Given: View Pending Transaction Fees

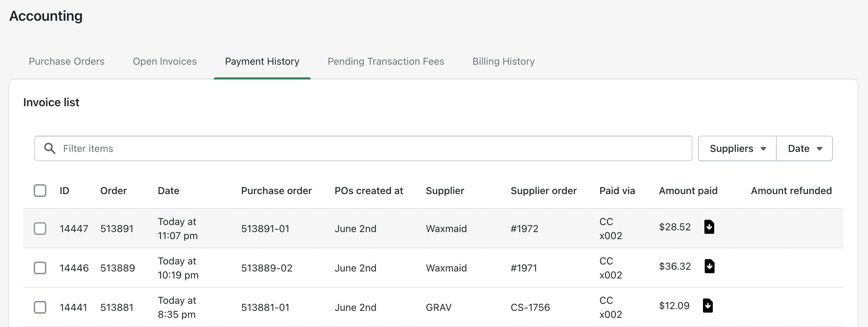Looking at the screenshot, I should 385,61.
